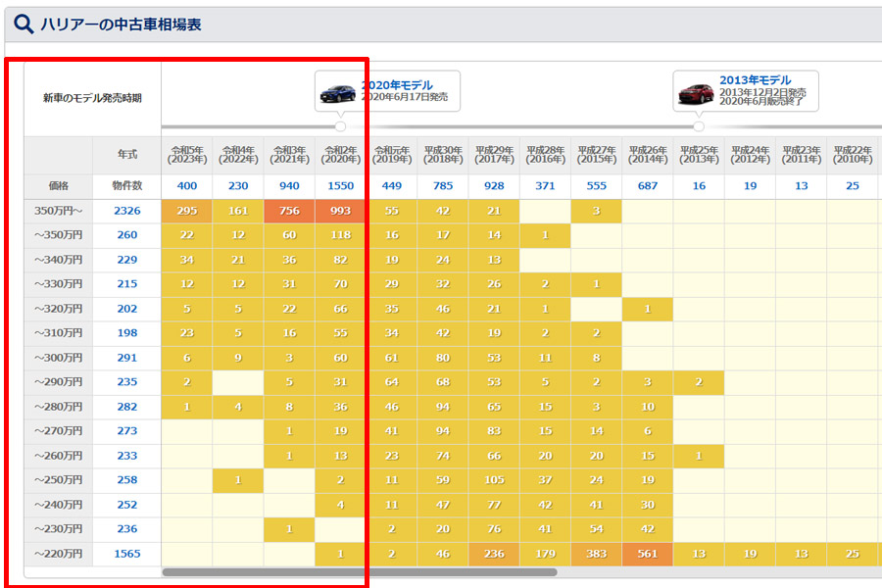Click the 295 cell for 令和5年 over 350万円

(187, 211)
